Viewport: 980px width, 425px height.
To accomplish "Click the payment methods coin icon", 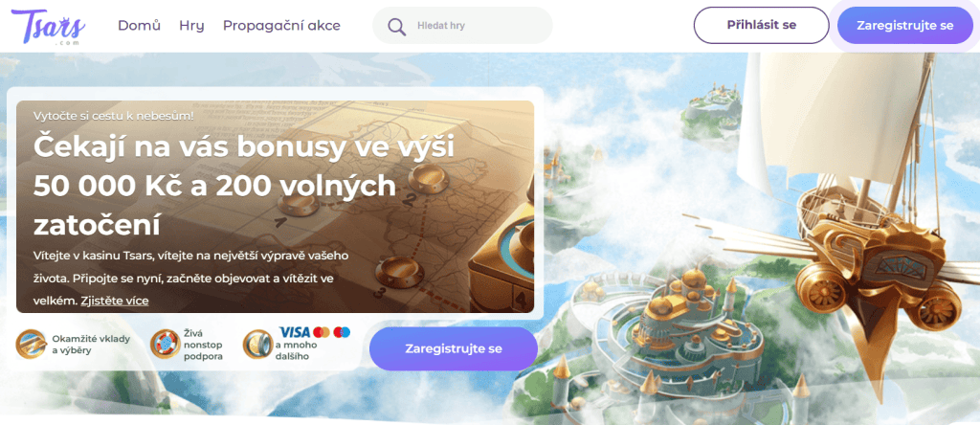I will click(x=257, y=345).
